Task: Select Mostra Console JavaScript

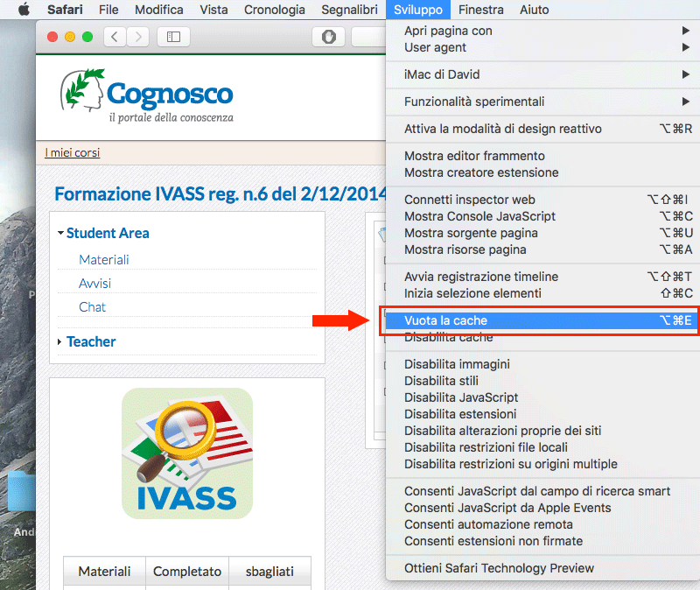Action: (542, 216)
